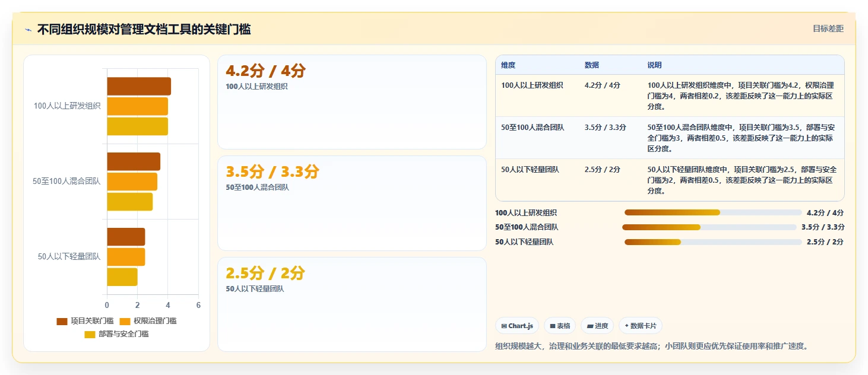The width and height of the screenshot is (868, 375).
Task: Click the 目标差距 label in the header
Action: [x=828, y=28]
